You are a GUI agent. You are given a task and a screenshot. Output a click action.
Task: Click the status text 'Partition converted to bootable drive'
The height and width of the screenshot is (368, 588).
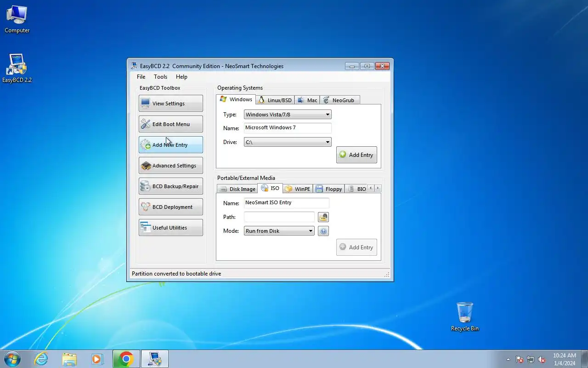pyautogui.click(x=176, y=273)
